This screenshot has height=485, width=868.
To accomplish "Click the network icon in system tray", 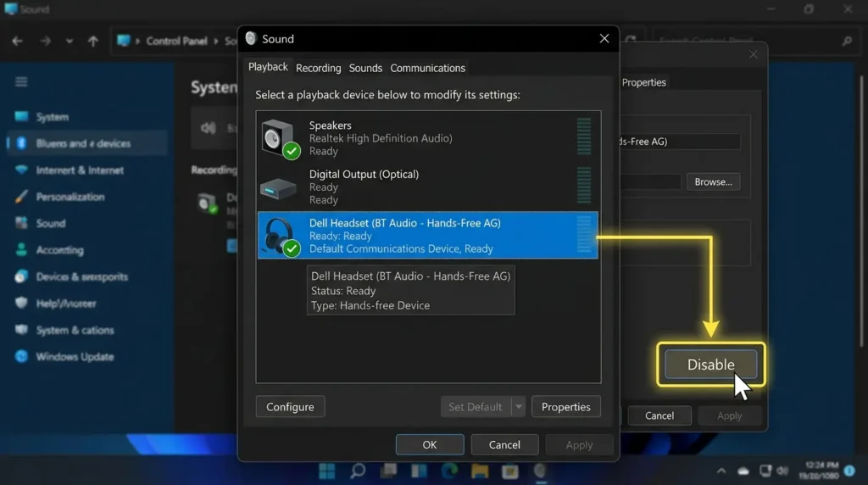I will [x=765, y=471].
